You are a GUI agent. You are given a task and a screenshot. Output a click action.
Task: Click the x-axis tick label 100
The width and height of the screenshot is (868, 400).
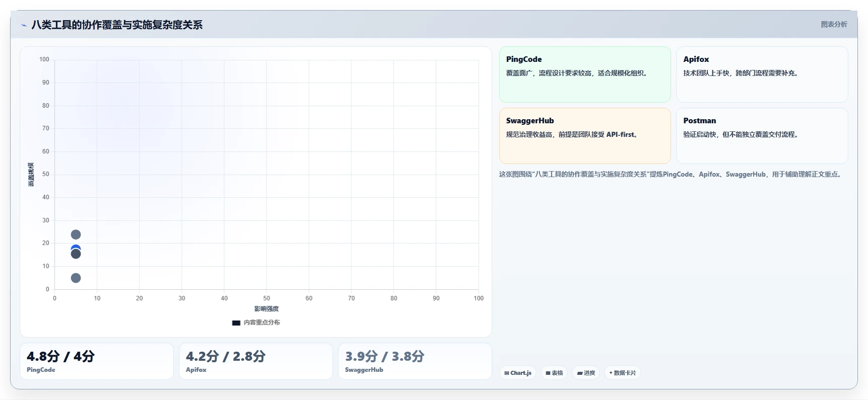coord(479,298)
